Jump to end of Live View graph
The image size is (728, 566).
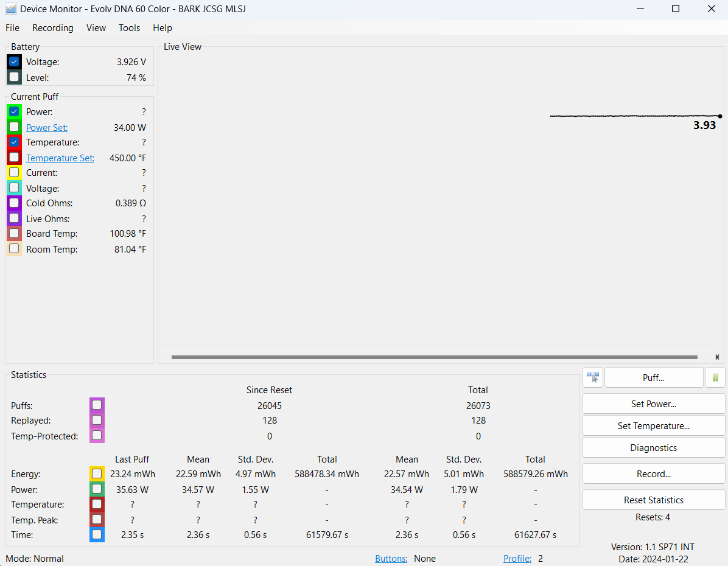point(717,357)
